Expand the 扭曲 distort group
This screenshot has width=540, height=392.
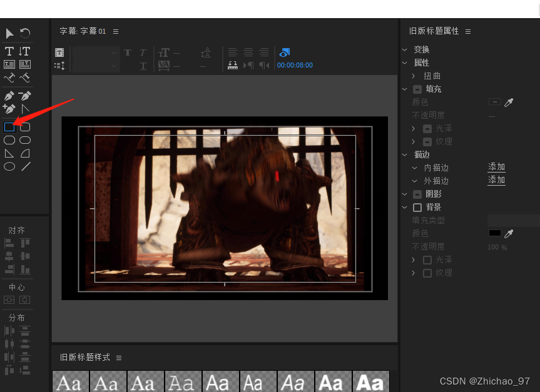[x=413, y=76]
